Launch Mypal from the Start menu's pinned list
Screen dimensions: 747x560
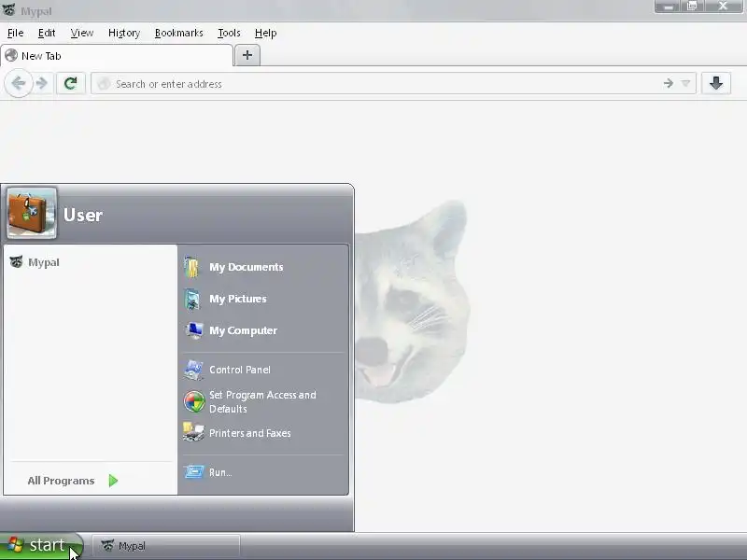(x=91, y=262)
